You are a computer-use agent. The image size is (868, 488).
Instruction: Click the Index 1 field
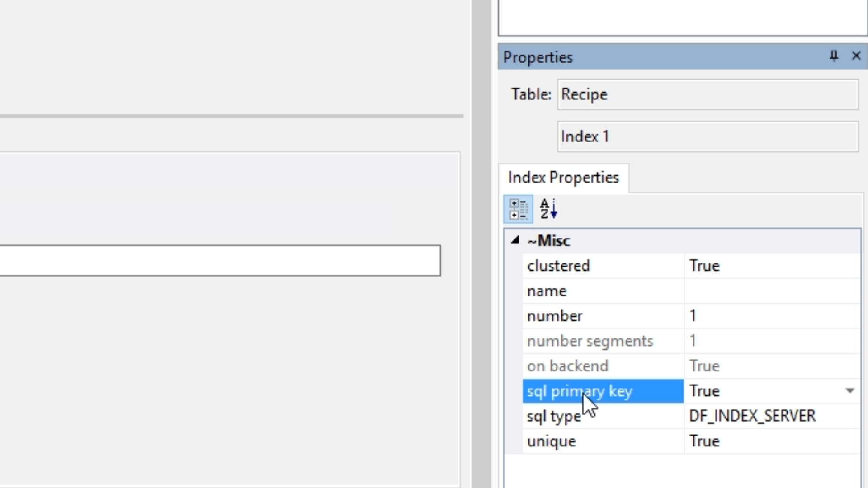pyautogui.click(x=707, y=136)
